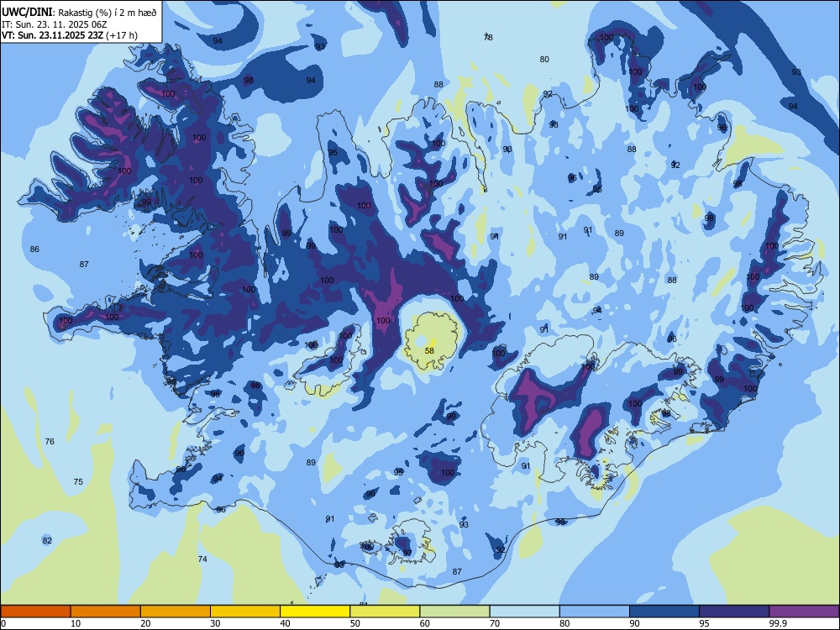
Task: Click the 0–10% dark orange legend swatch
Action: tap(35, 612)
